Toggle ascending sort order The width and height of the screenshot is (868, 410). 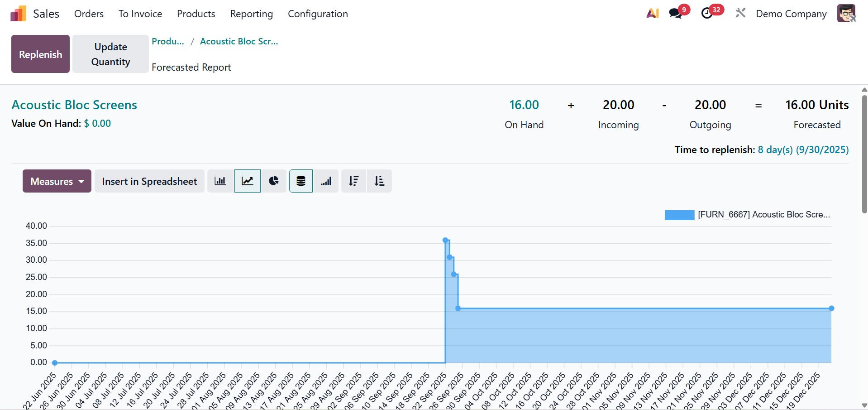click(379, 181)
